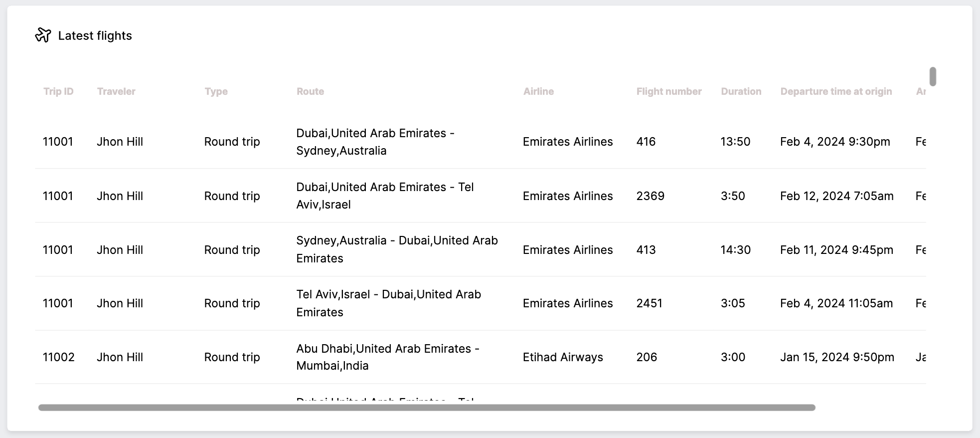The image size is (980, 438).
Task: Select Trip ID 11001 in flight 413 row
Action: (x=58, y=250)
